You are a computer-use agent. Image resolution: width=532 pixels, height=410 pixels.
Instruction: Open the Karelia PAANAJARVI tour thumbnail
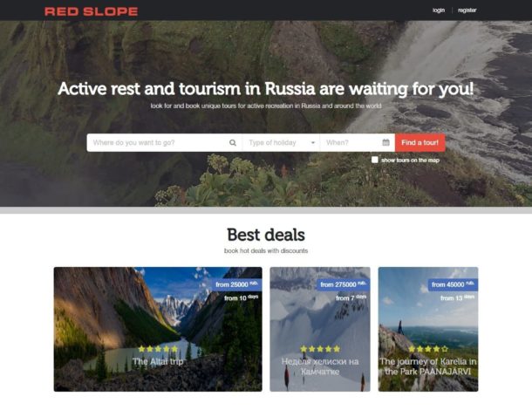428,329
